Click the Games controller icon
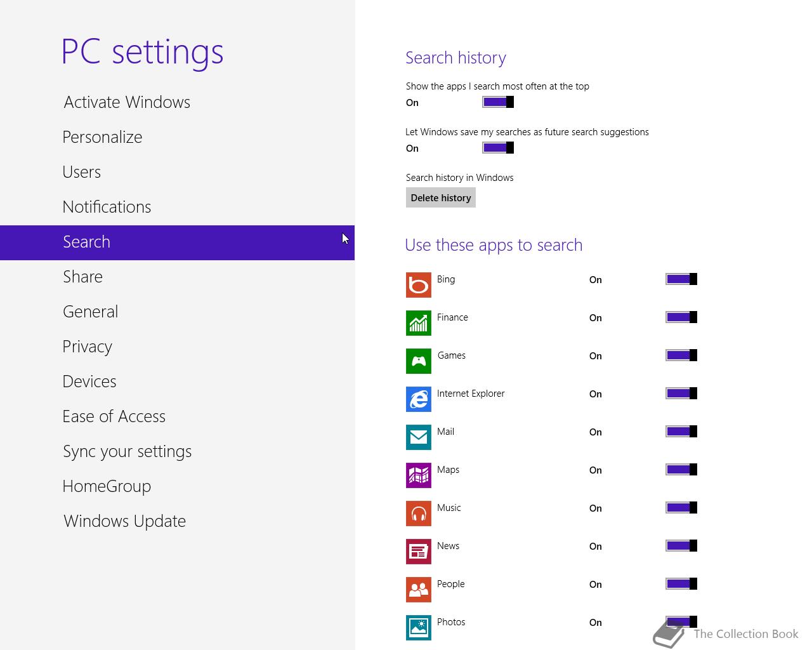This screenshot has width=812, height=650. pos(419,361)
